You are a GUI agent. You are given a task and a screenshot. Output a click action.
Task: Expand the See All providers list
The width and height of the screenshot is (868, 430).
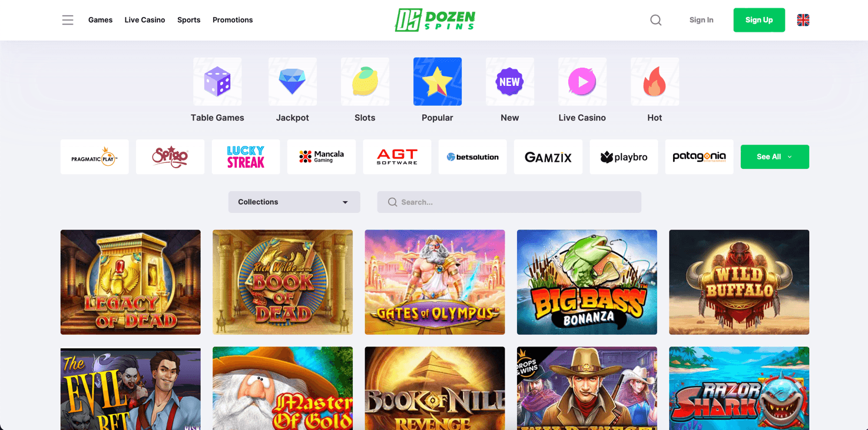pos(774,156)
